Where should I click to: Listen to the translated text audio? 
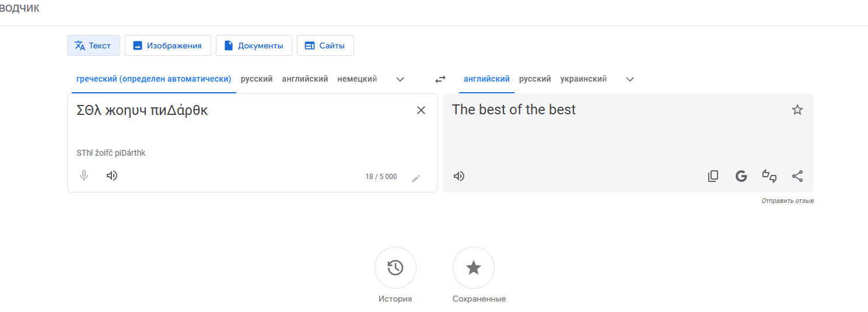click(459, 176)
